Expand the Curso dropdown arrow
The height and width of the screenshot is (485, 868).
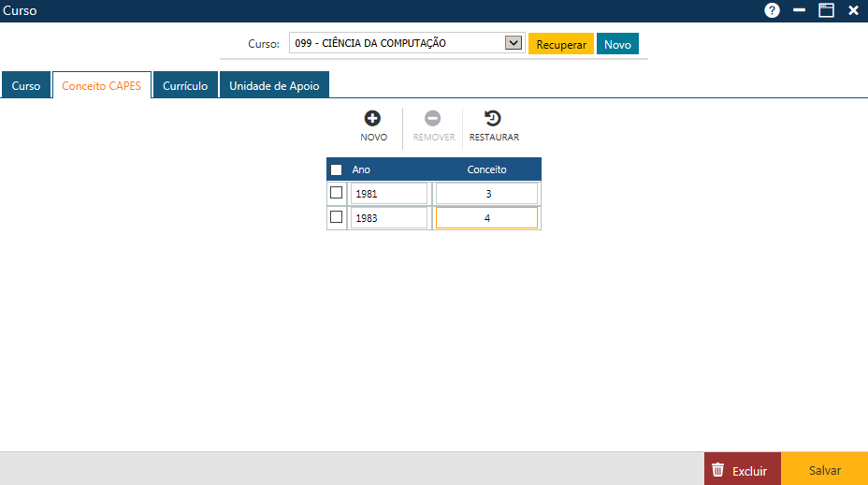(512, 43)
